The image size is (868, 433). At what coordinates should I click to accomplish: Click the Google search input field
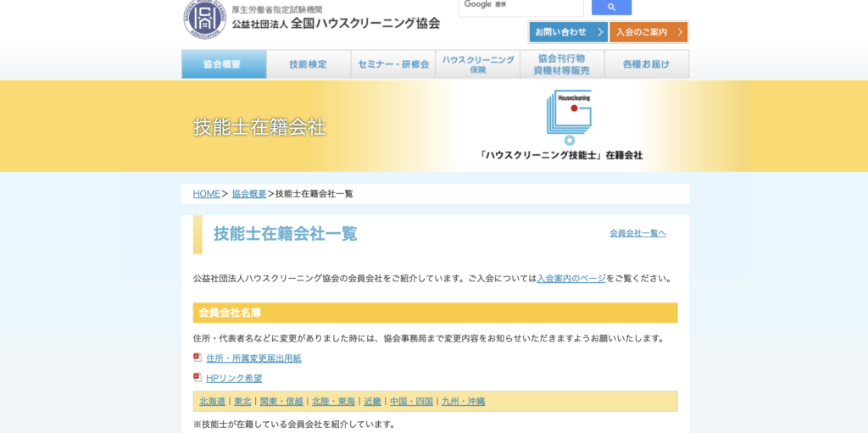521,7
